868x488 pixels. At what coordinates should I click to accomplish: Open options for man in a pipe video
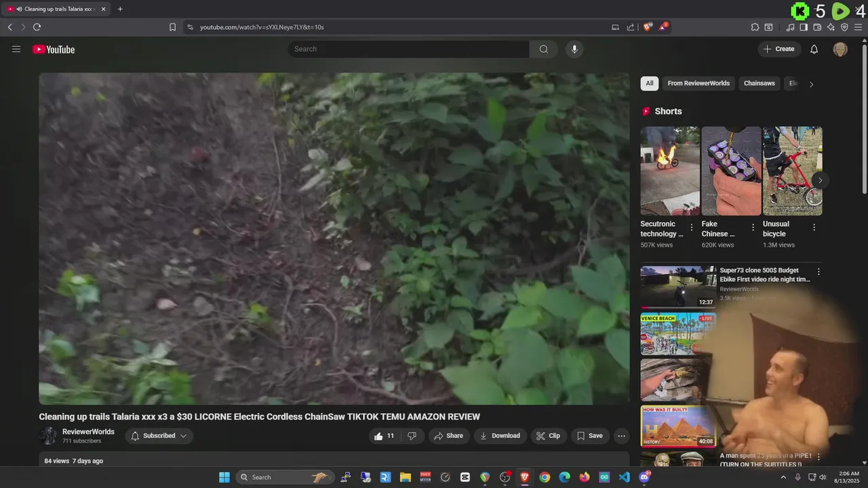tap(818, 457)
